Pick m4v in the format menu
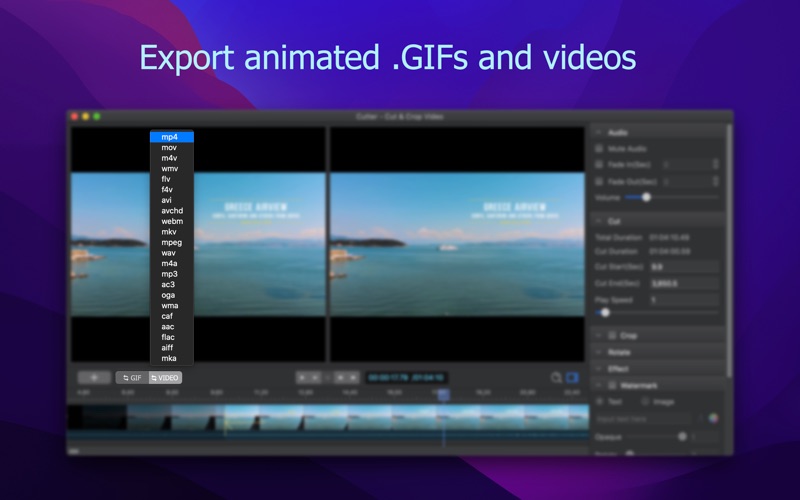The height and width of the screenshot is (500, 800). (x=172, y=158)
